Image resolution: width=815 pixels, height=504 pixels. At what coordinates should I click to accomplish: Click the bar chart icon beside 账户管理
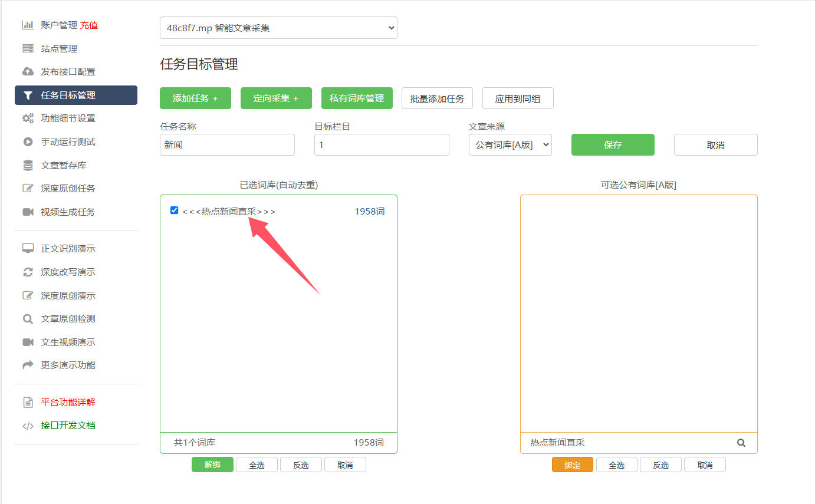click(x=28, y=25)
